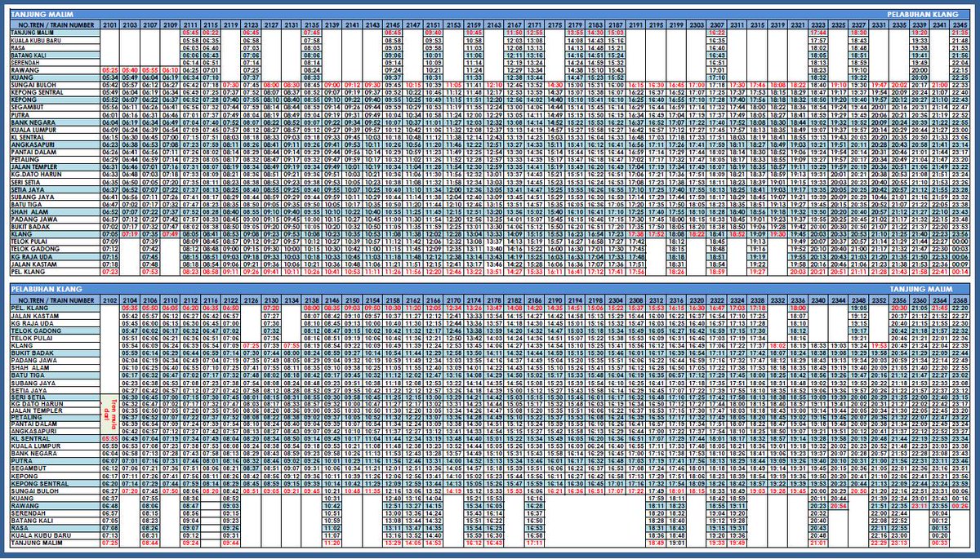Image resolution: width=980 pixels, height=559 pixels.
Task: Select train number 2110 header
Action: [171, 300]
